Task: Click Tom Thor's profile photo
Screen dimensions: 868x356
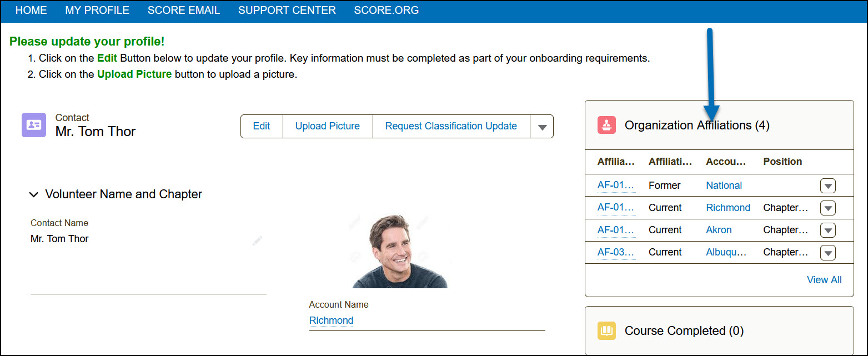Action: (x=400, y=251)
